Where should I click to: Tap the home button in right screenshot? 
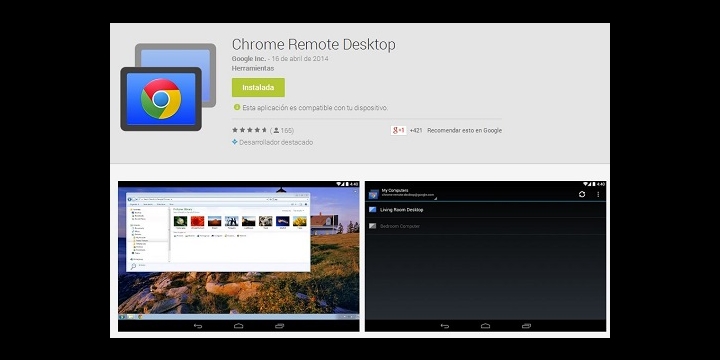(485, 326)
